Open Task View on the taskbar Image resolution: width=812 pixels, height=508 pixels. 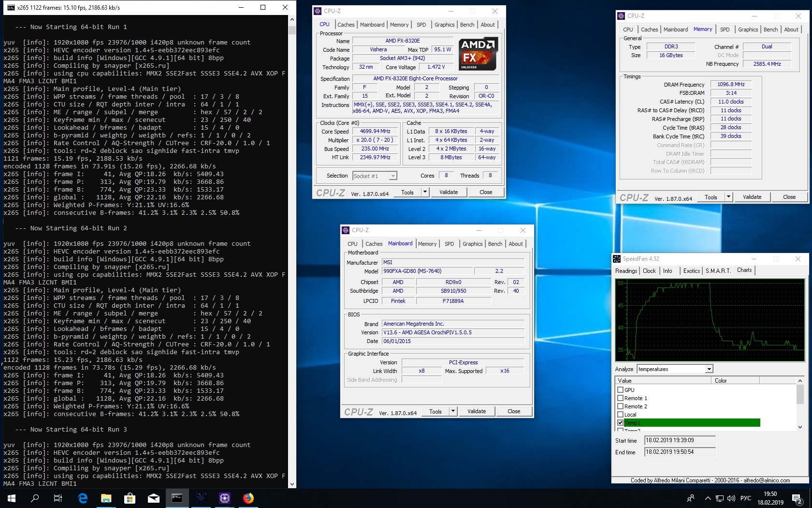(58, 498)
